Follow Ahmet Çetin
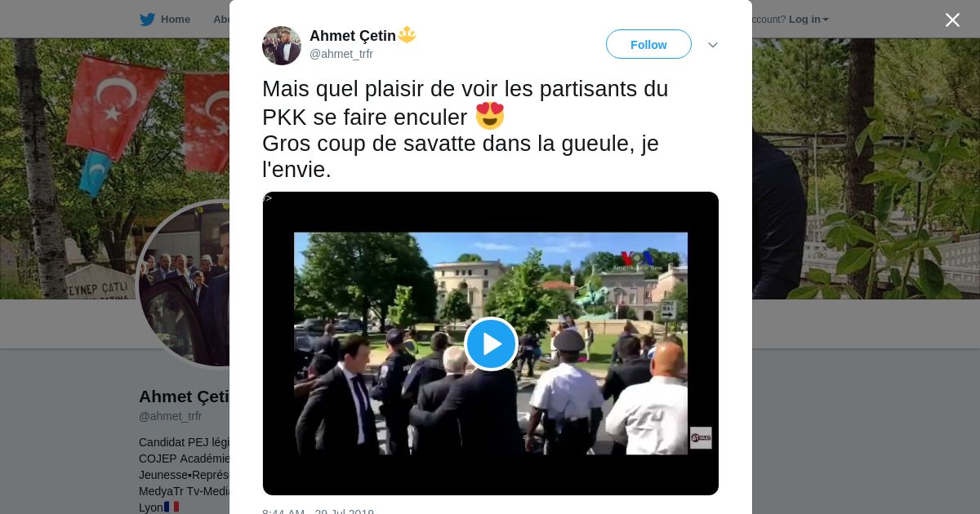Screen dimensions: 980x514 pos(648,44)
